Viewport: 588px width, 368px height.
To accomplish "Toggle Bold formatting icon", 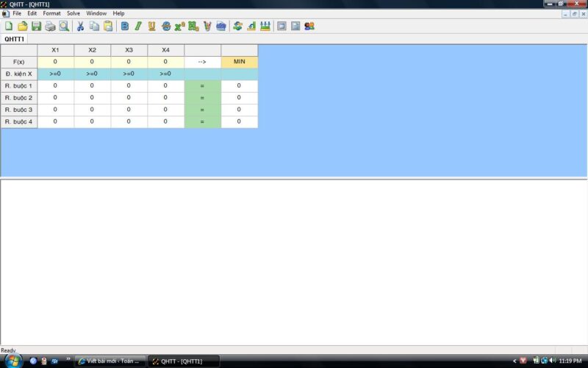I will [124, 26].
